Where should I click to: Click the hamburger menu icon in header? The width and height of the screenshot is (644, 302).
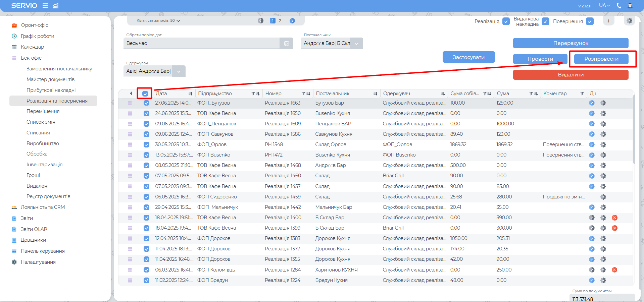coord(45,6)
